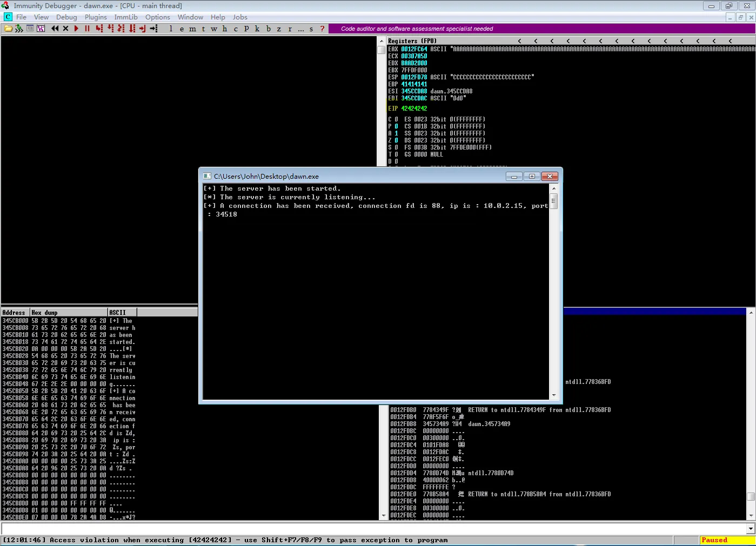
Task: Show References with 'r' button
Action: [x=290, y=29]
